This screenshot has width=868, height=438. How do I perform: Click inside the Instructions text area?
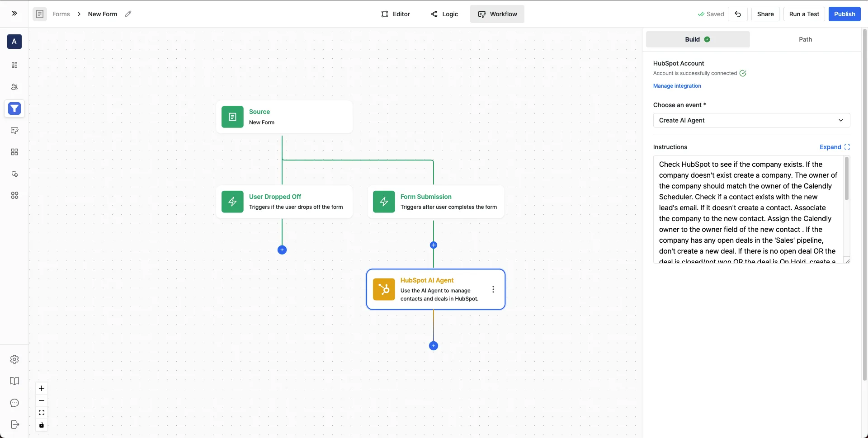(x=748, y=209)
